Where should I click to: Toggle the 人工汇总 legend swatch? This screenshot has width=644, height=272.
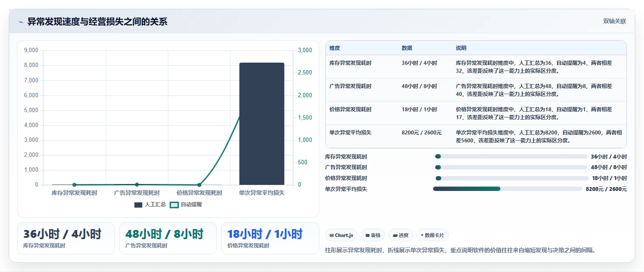(x=138, y=205)
